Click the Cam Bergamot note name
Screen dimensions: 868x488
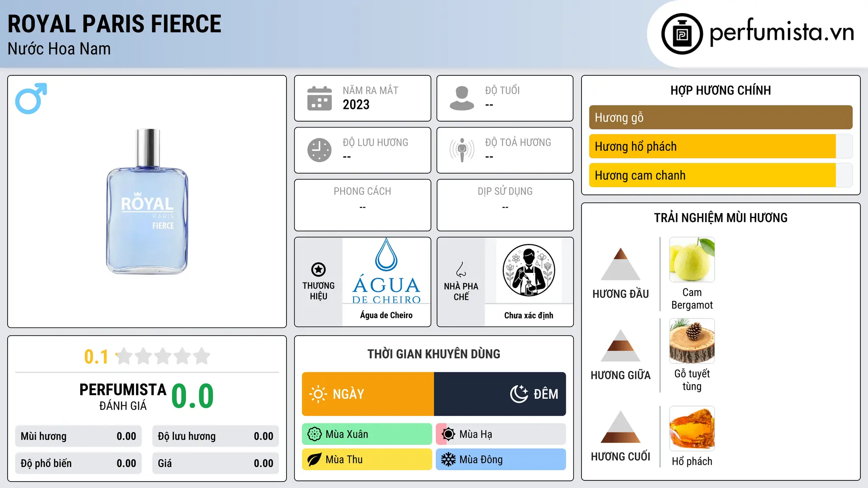[692, 299]
